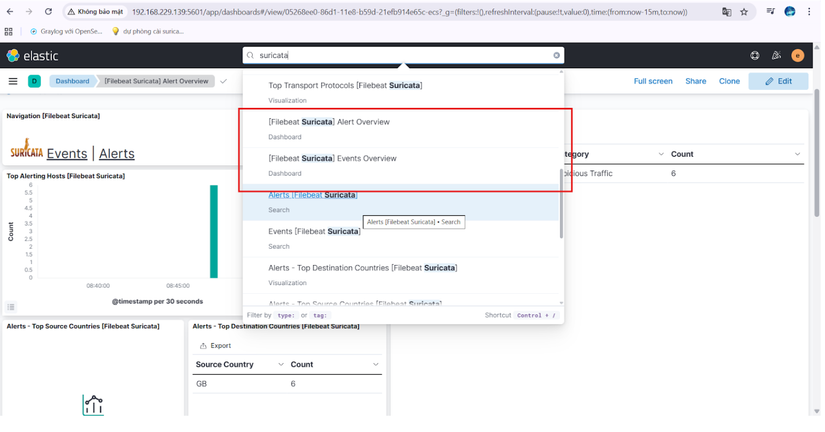This screenshot has width=825, height=432.
Task: Open the newsfeed icon
Action: pos(776,56)
